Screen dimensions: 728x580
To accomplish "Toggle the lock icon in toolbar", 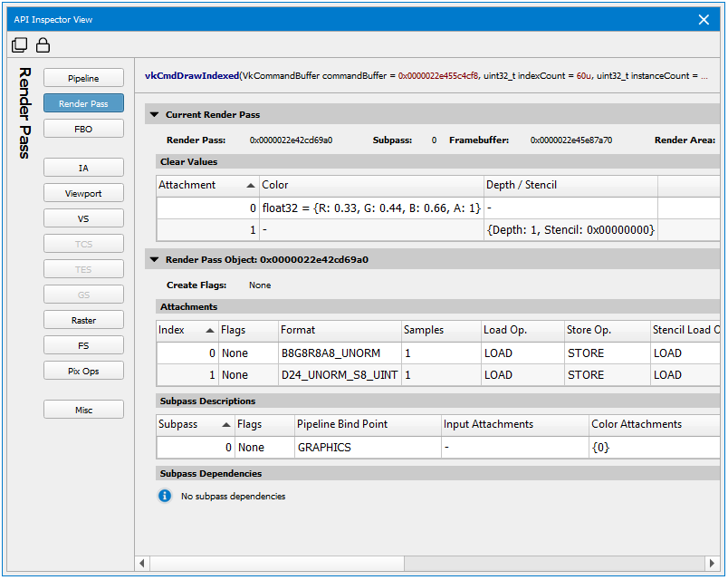I will point(43,45).
